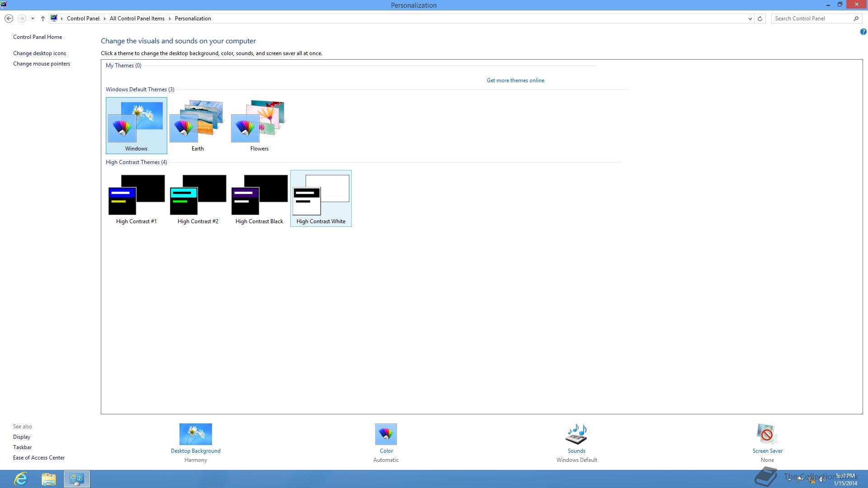
Task: Click the Get more themes online link
Action: click(x=515, y=80)
